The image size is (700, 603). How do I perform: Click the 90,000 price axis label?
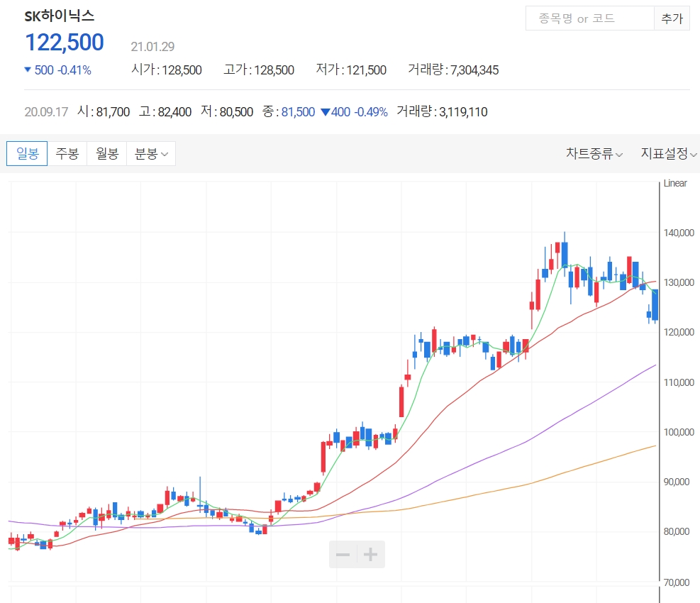pos(677,482)
